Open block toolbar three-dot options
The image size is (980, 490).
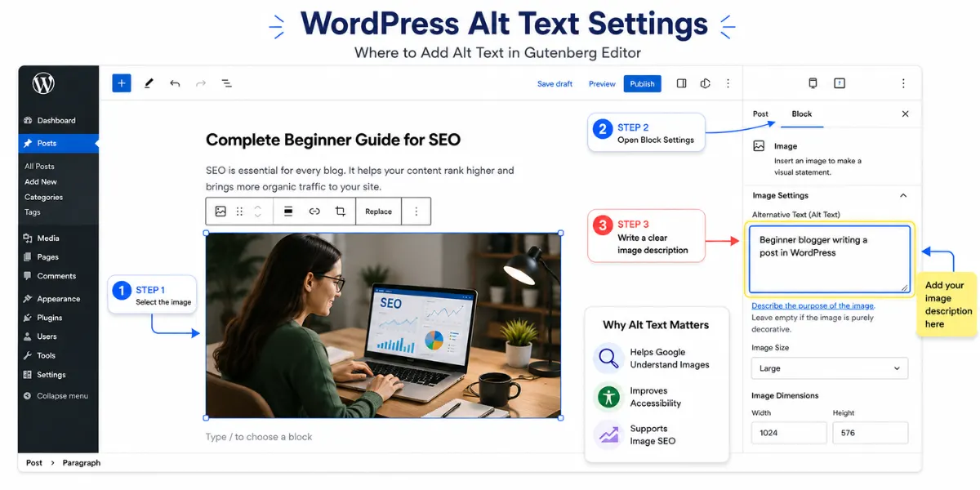coord(416,212)
